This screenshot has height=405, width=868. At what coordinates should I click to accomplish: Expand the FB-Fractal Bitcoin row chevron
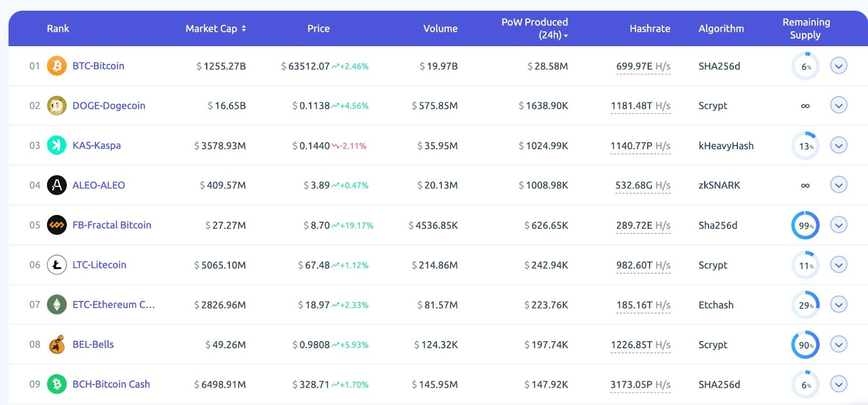pyautogui.click(x=839, y=225)
